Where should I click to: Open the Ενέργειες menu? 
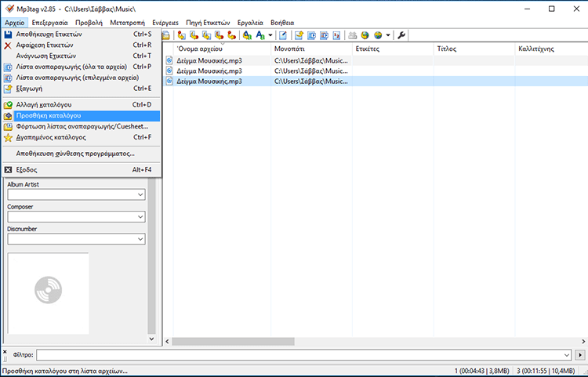tap(165, 23)
